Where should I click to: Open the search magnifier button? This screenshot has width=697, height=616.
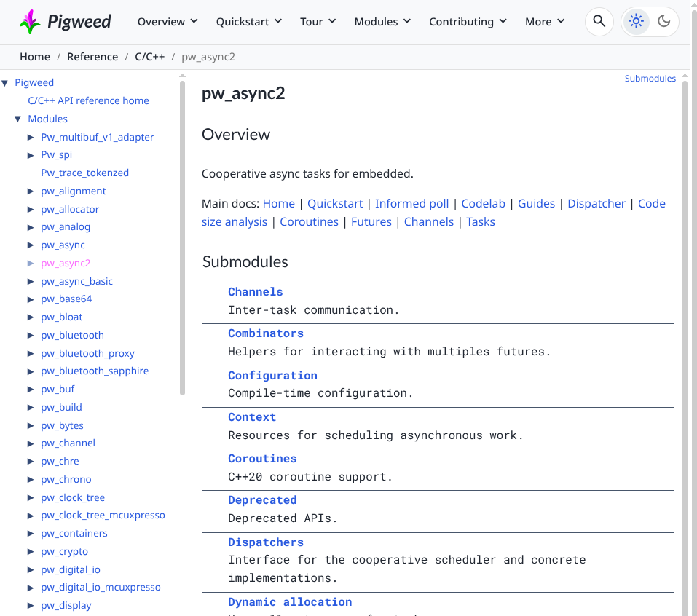click(599, 21)
